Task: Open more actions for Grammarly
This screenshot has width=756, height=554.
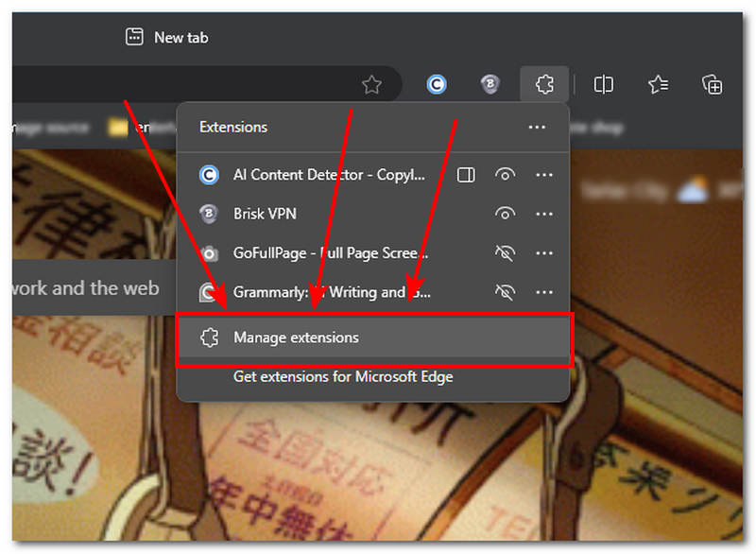Action: (544, 292)
